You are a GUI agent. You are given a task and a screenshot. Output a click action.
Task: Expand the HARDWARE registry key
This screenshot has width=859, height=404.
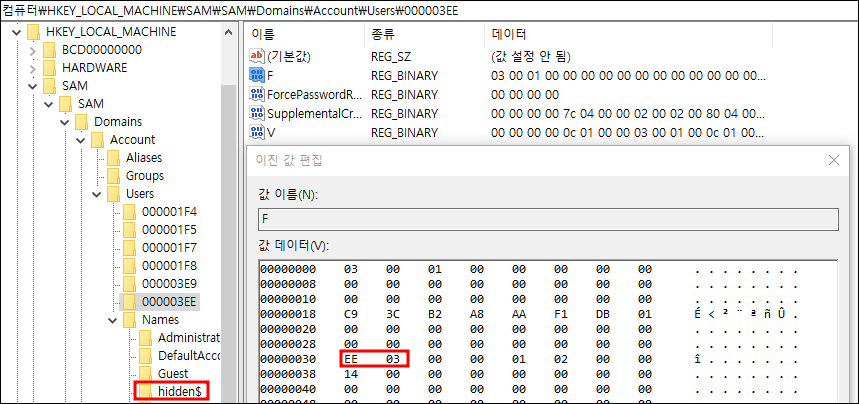[x=33, y=67]
